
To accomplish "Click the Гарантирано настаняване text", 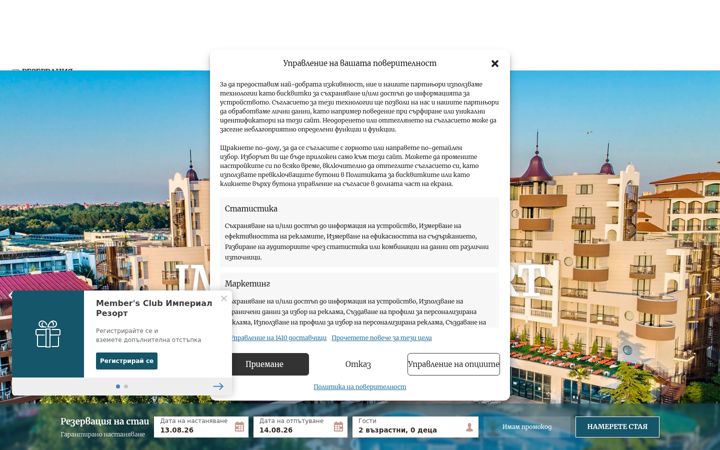I will (102, 434).
